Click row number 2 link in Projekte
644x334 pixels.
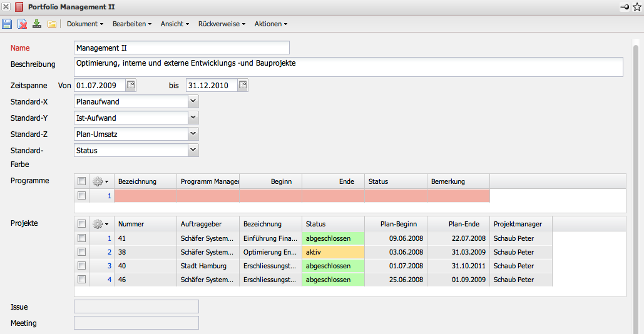(x=109, y=252)
